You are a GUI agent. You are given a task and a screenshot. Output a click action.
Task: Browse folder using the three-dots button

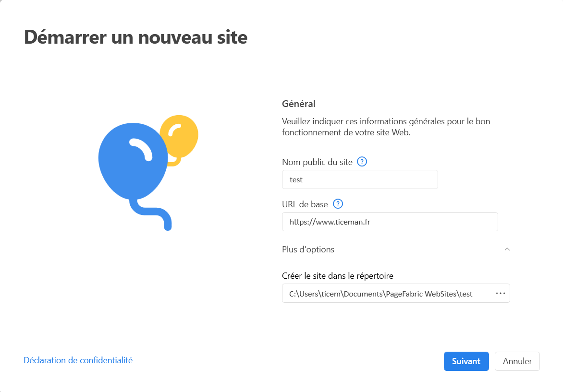[501, 293]
